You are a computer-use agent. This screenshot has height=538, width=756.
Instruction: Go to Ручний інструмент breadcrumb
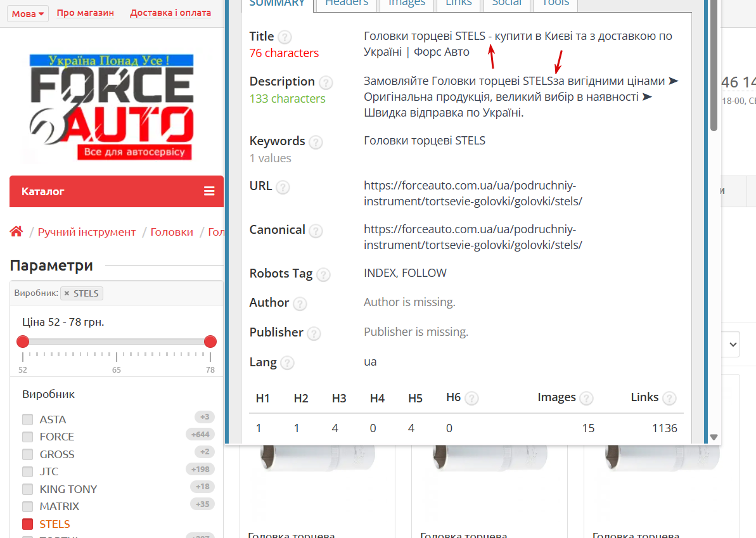[87, 232]
